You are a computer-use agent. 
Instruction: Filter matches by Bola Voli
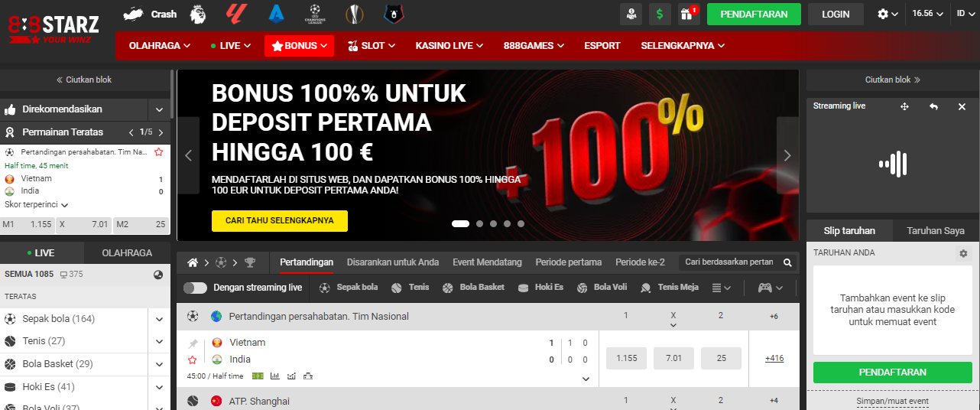[x=602, y=288]
